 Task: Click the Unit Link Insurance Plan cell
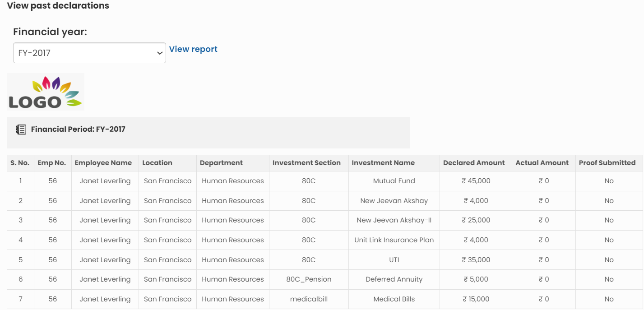pyautogui.click(x=394, y=240)
